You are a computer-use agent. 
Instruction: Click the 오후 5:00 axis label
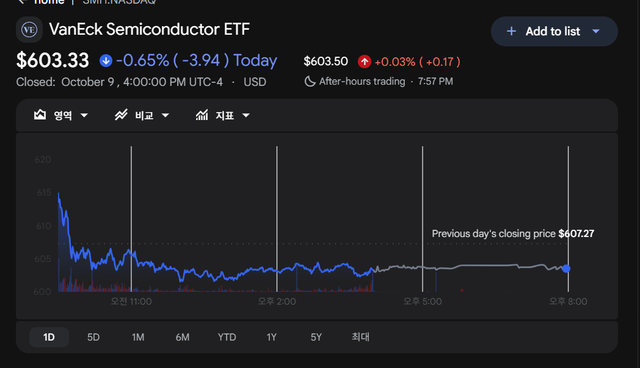click(x=422, y=301)
